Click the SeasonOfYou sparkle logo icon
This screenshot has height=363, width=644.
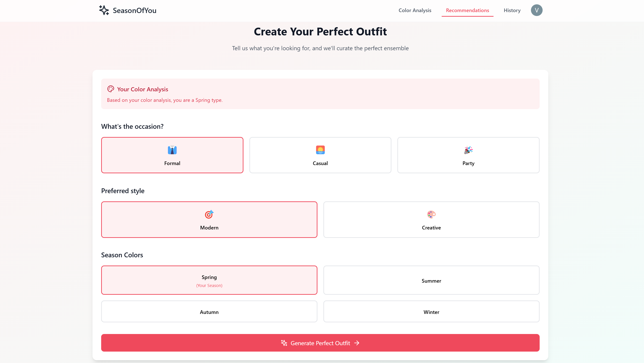pos(104,10)
